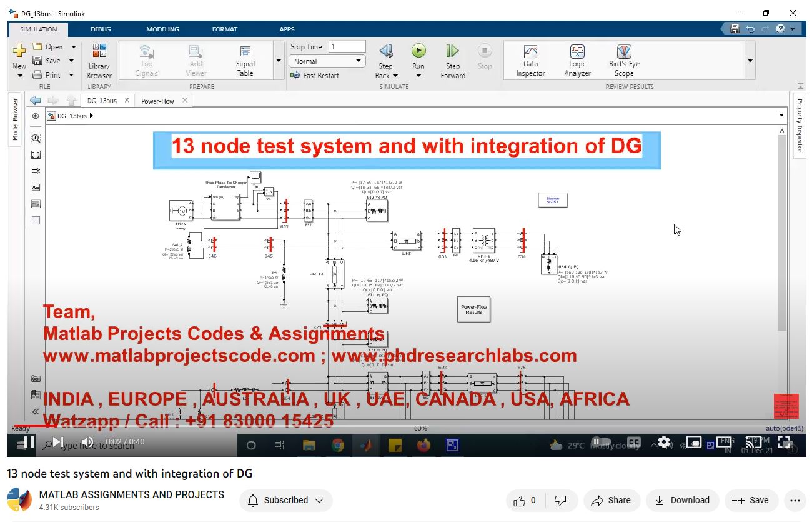The image size is (812, 522).
Task: Click the Share button
Action: click(x=611, y=500)
